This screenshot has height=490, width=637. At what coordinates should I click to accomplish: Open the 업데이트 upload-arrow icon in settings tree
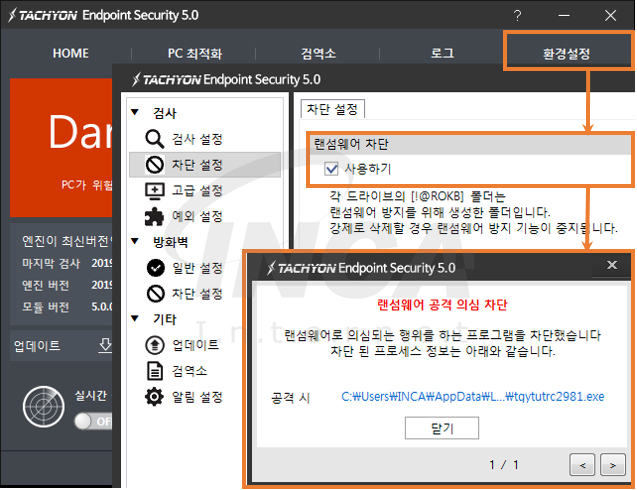coord(154,345)
